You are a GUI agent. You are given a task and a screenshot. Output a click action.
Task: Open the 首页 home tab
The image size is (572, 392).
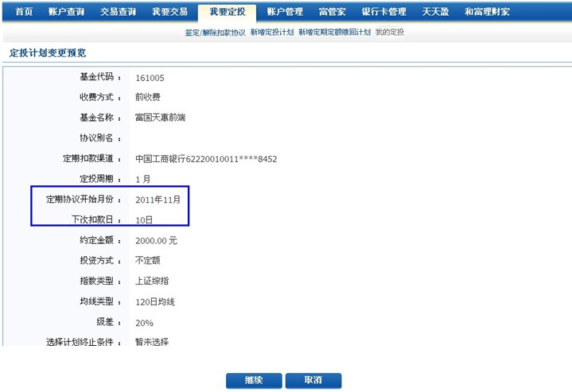pyautogui.click(x=24, y=12)
